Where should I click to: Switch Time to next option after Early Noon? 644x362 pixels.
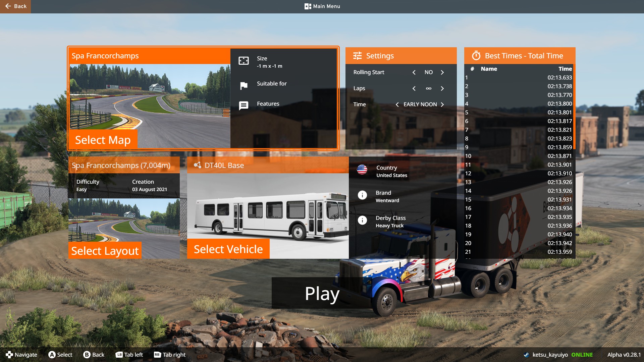tap(442, 105)
